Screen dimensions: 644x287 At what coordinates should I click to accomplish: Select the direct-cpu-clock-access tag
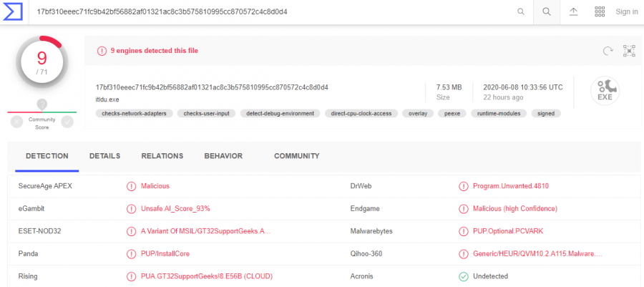tap(361, 113)
